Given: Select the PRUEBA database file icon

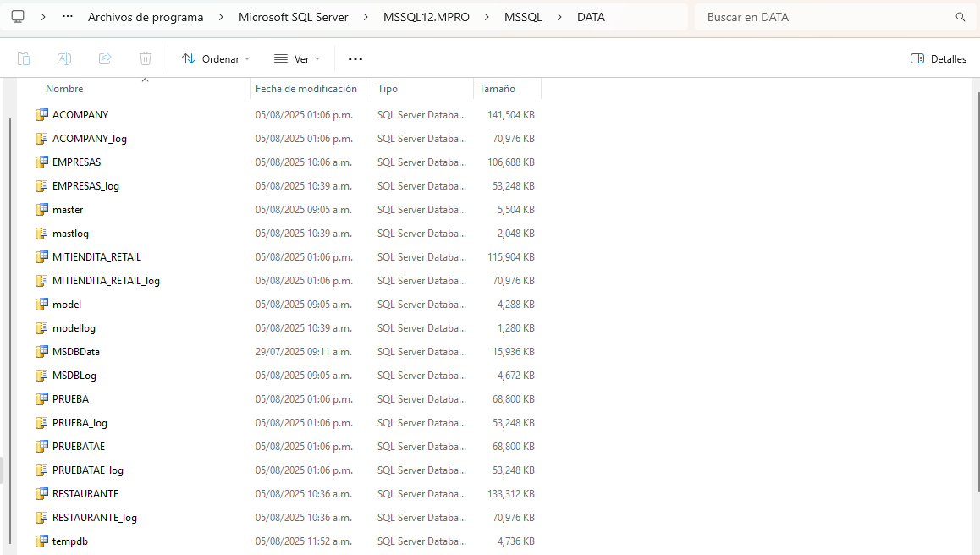Looking at the screenshot, I should click(x=41, y=398).
